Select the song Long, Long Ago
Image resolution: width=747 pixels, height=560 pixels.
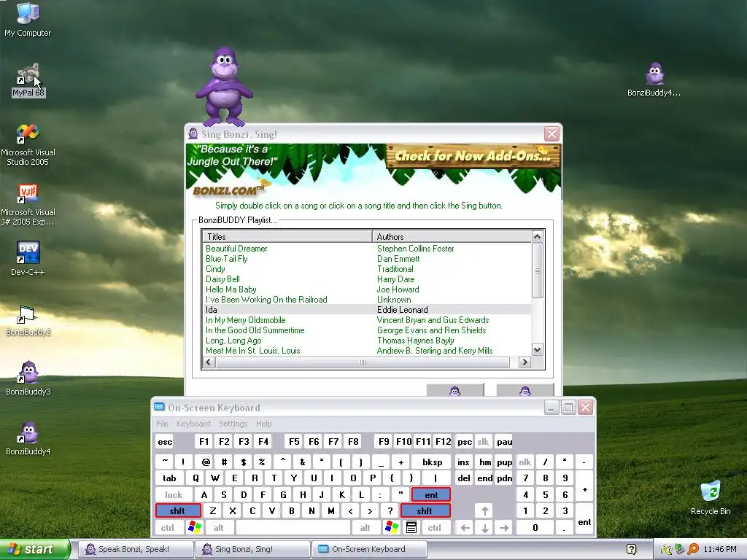[233, 341]
